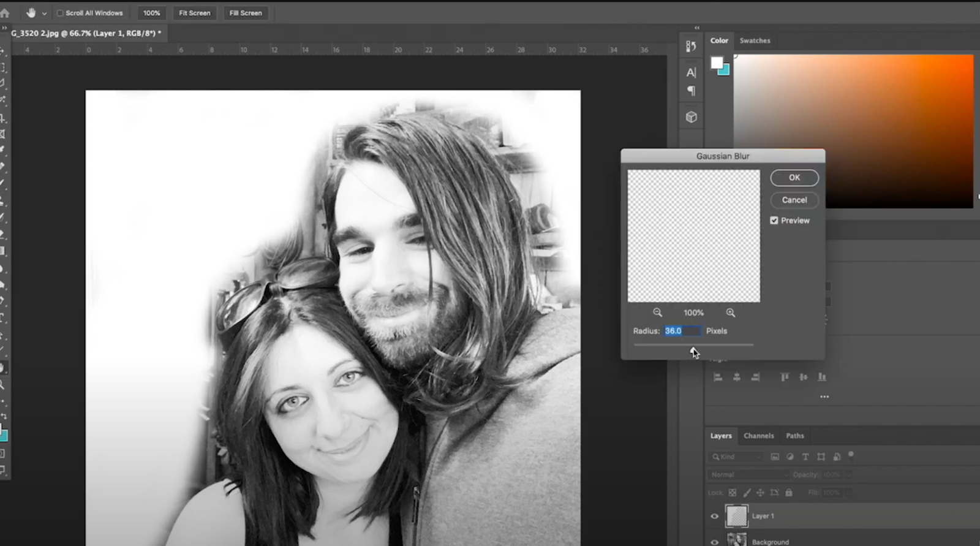Hide Layer 1 with its eye icon
980x546 pixels.
pyautogui.click(x=714, y=516)
